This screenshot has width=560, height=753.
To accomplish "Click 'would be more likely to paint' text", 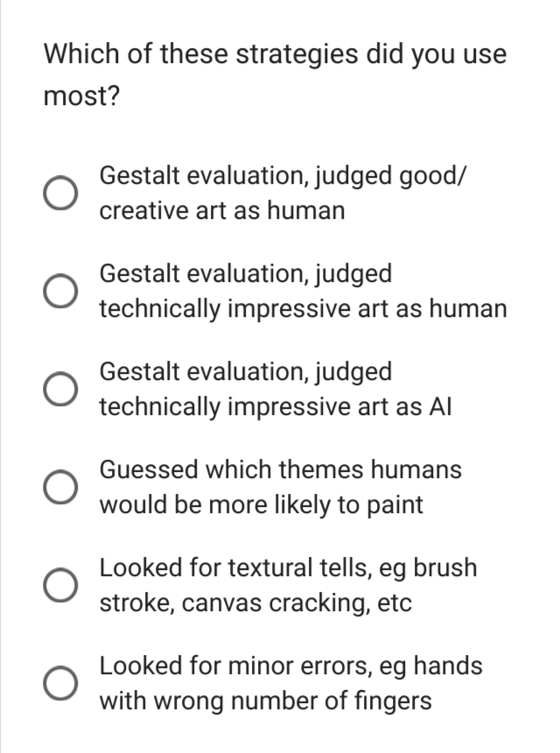I will click(261, 505).
